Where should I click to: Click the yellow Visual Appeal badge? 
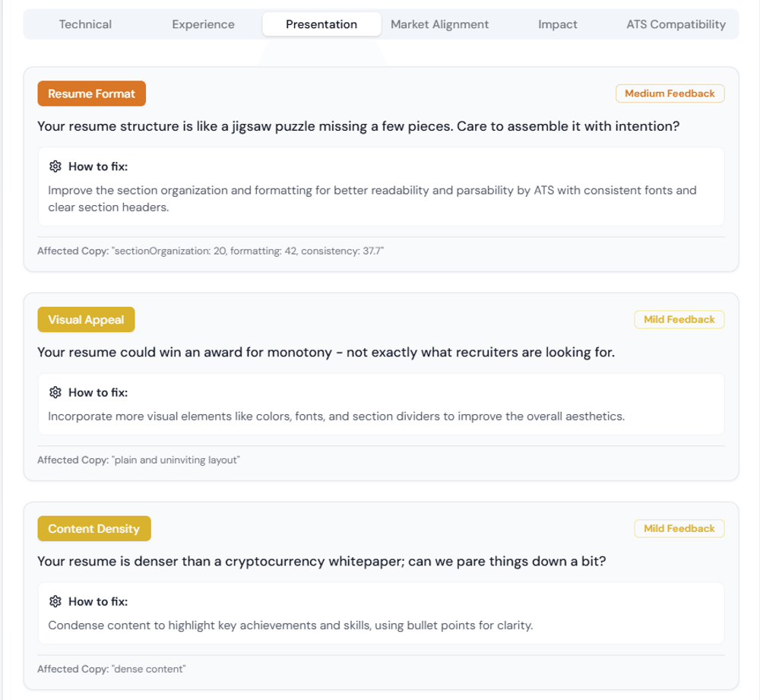tap(86, 320)
